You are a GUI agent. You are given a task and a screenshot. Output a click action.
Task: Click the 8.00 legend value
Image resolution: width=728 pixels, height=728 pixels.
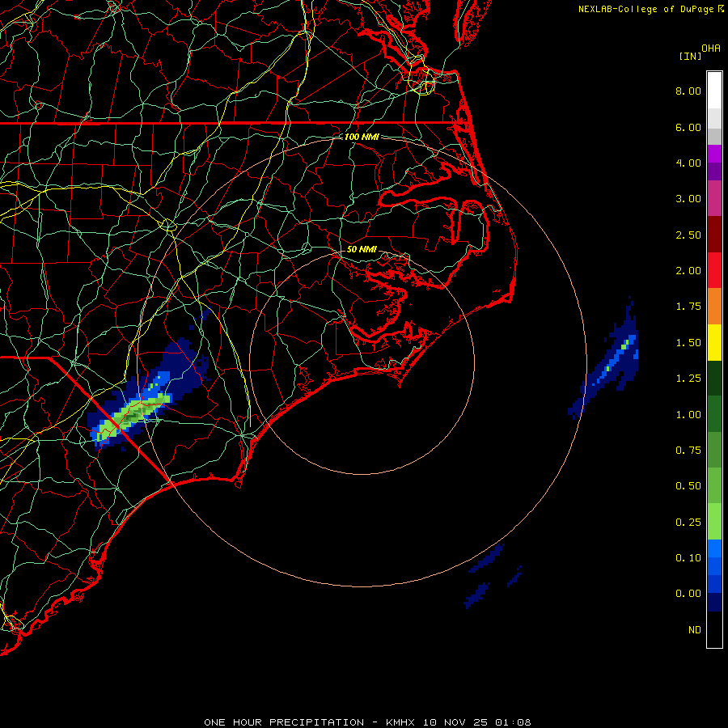[688, 91]
